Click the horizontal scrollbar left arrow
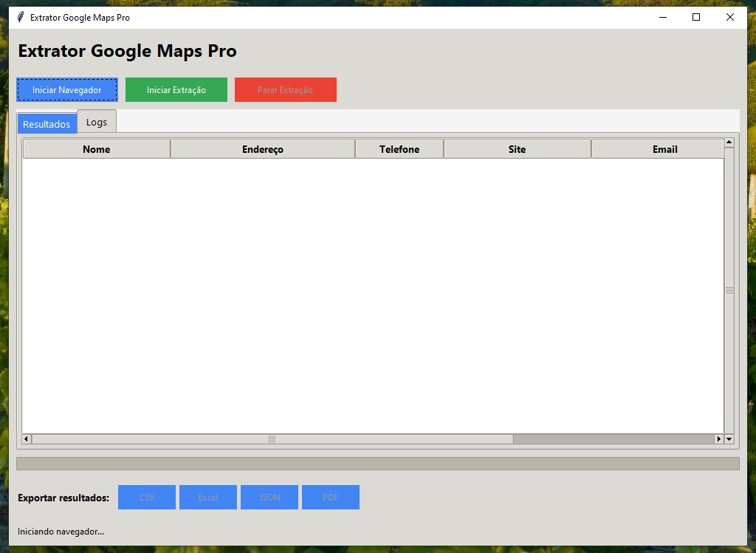Image resolution: width=756 pixels, height=553 pixels. click(x=27, y=439)
